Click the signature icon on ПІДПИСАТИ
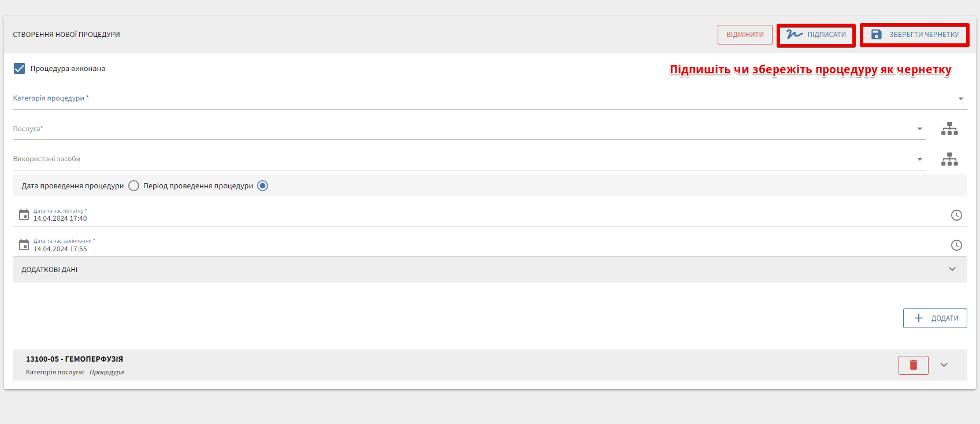This screenshot has width=980, height=424. pyautogui.click(x=795, y=35)
